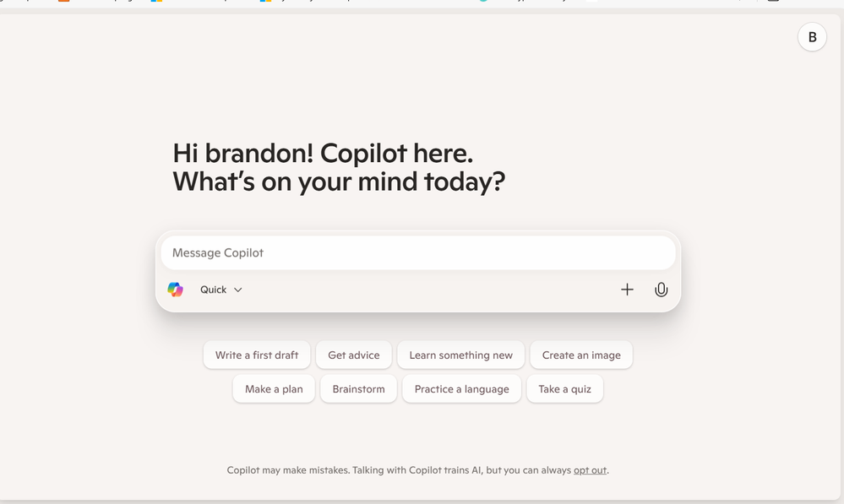Click the Copilot may make mistakes disclaimer text
The height and width of the screenshot is (504, 844).
[417, 470]
